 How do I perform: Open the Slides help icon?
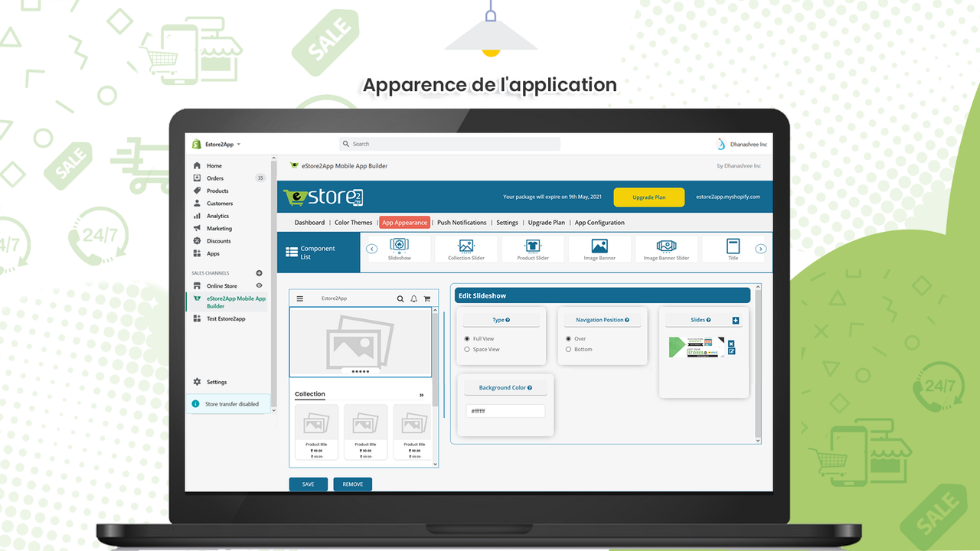709,320
